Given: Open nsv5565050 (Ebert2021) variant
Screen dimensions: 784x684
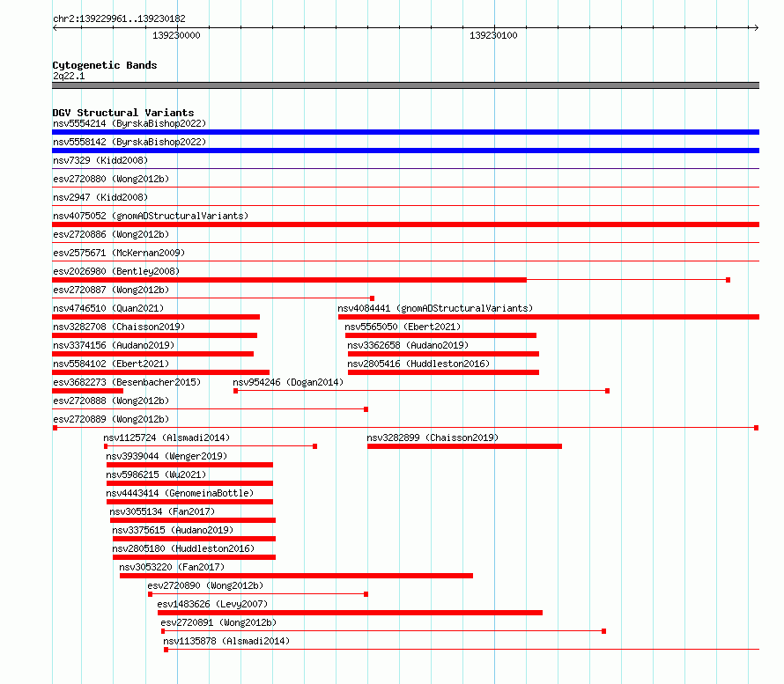Looking at the screenshot, I should point(403,327).
